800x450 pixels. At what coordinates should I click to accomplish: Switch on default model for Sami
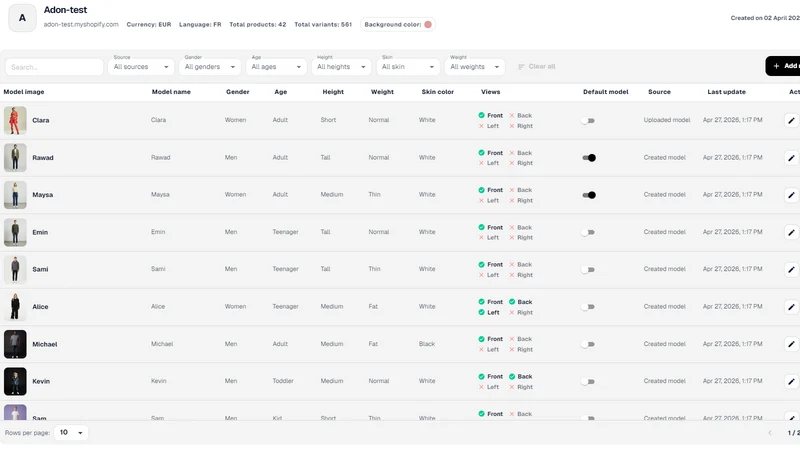pyautogui.click(x=588, y=269)
